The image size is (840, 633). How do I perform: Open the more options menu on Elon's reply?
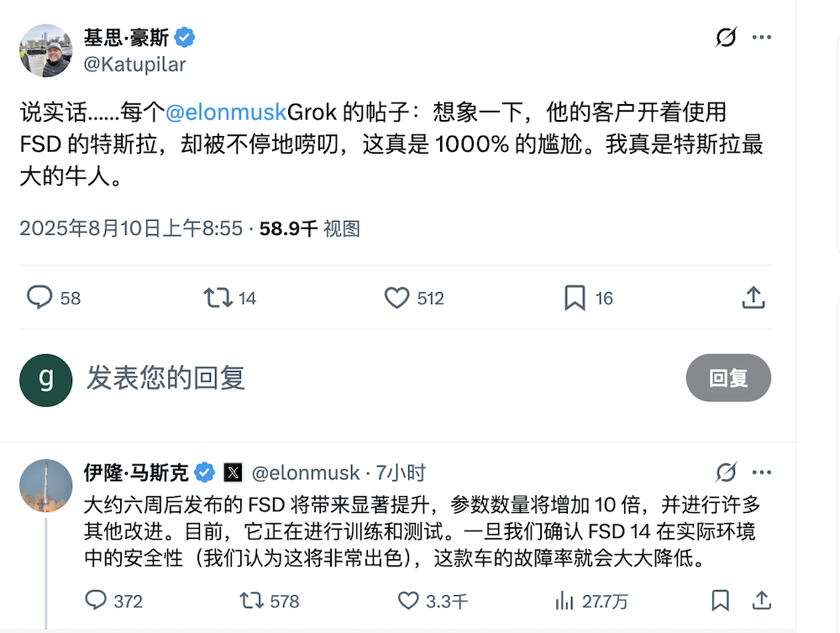761,472
